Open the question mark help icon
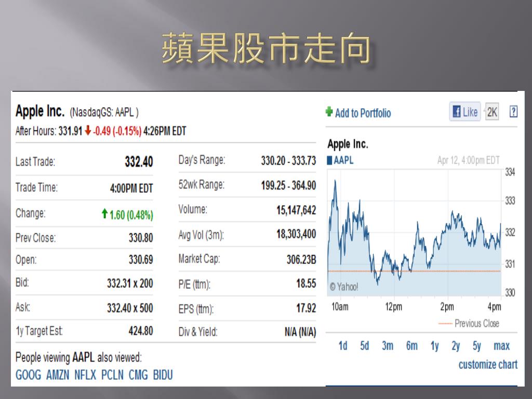 coord(513,111)
